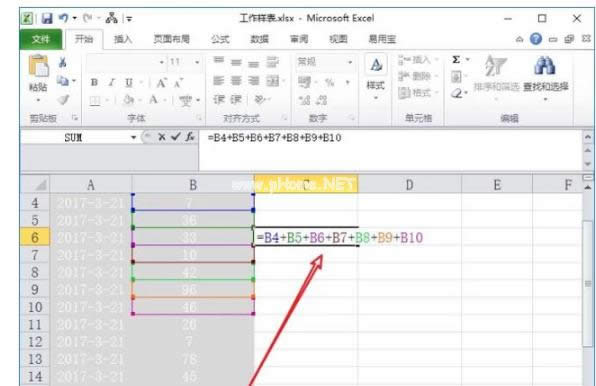The image size is (596, 386).
Task: Click the Insert Function fx icon
Action: tap(190, 137)
